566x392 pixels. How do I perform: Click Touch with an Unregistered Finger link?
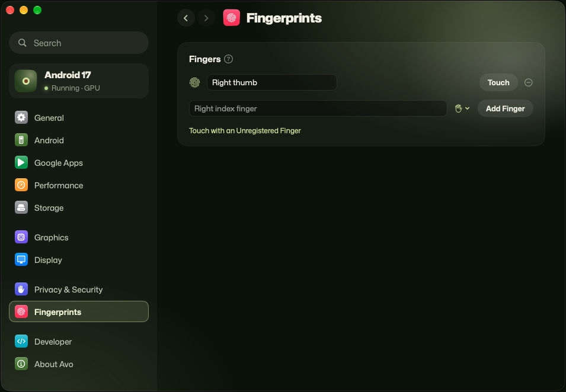tap(245, 130)
